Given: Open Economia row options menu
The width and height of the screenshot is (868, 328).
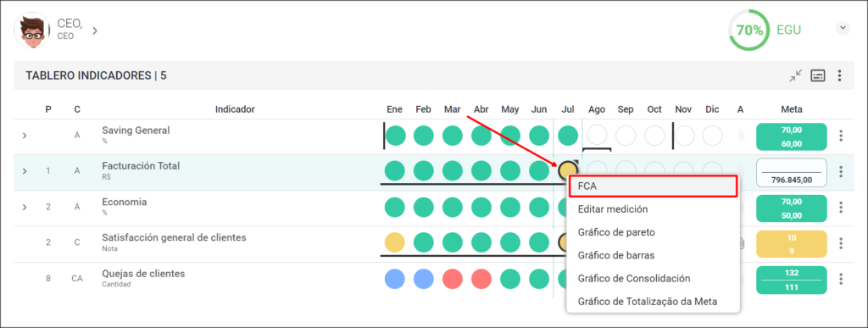Looking at the screenshot, I should point(841,208).
